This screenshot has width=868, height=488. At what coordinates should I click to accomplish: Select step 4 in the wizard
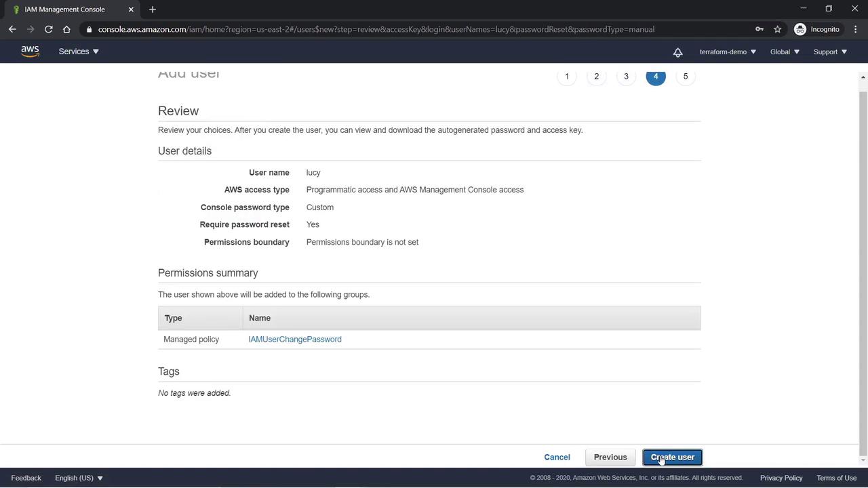[656, 76]
